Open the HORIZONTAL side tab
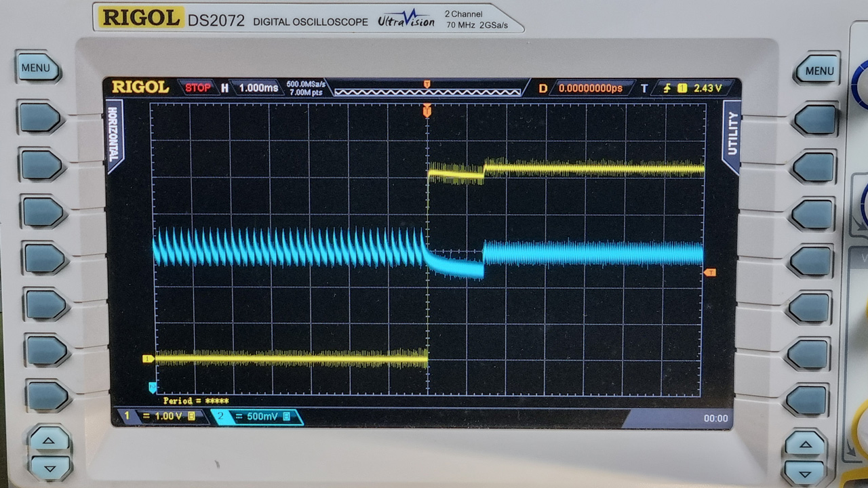Screen dimensions: 868x488 (x=114, y=136)
